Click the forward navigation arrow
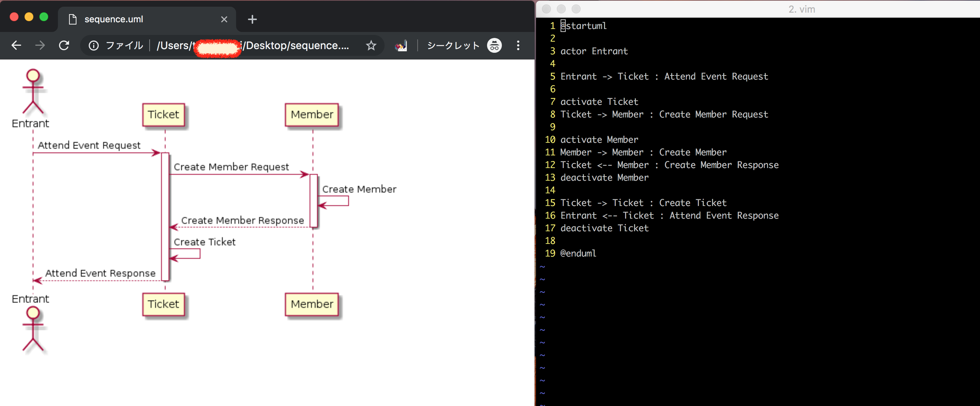This screenshot has height=406, width=980. (40, 45)
